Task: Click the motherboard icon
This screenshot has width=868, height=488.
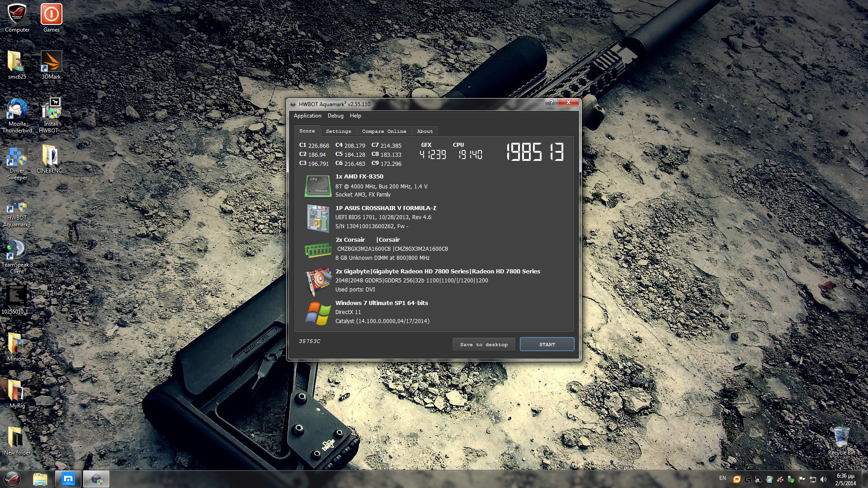Action: (318, 218)
